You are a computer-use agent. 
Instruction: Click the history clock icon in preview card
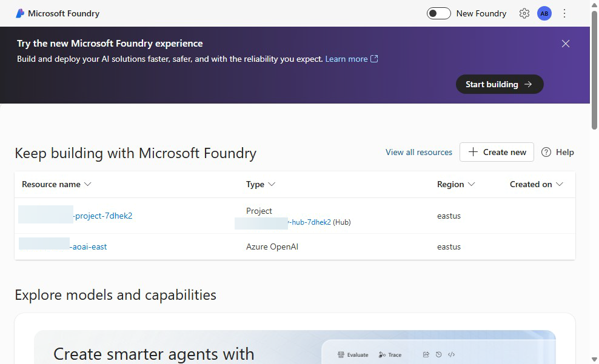pos(438,354)
